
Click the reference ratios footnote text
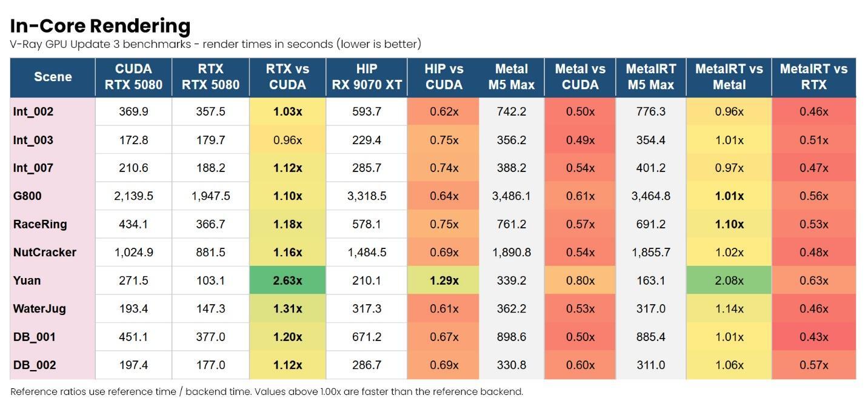(267, 391)
